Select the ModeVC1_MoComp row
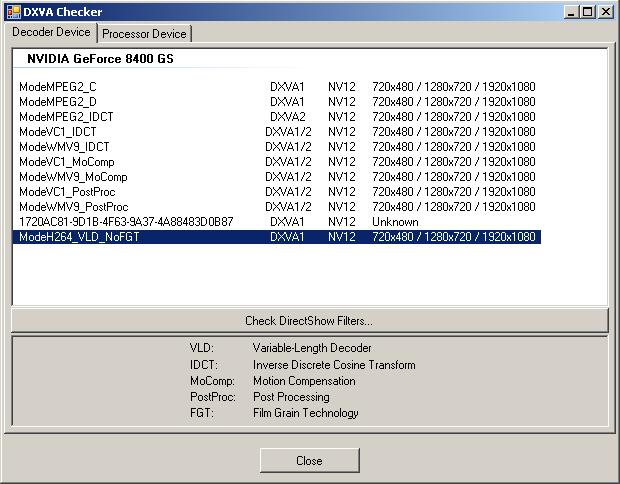 coord(277,162)
